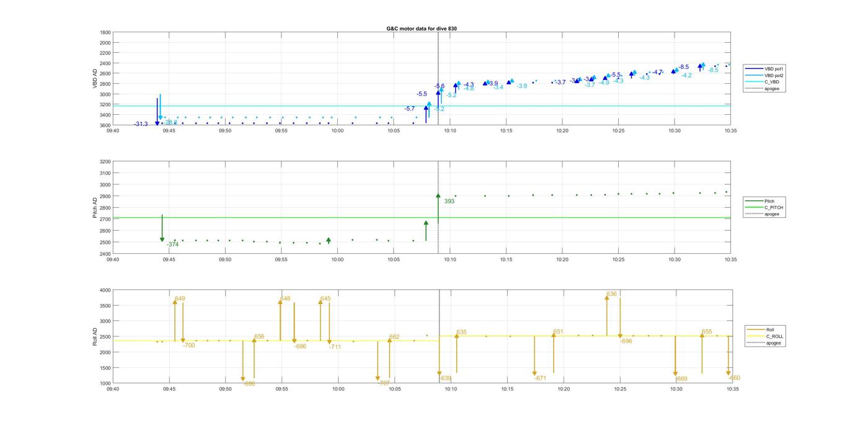
Task: Click the '10:00' tick under the Pitch plot
Action: (338, 259)
